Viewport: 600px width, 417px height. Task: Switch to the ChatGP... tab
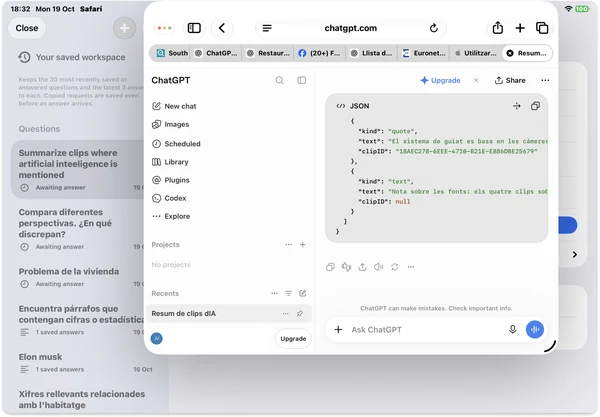pyautogui.click(x=216, y=53)
